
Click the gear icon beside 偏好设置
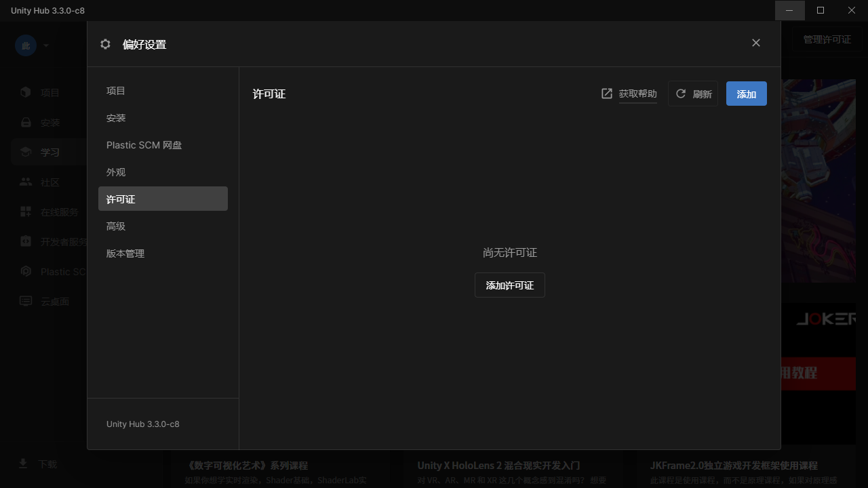pos(105,44)
